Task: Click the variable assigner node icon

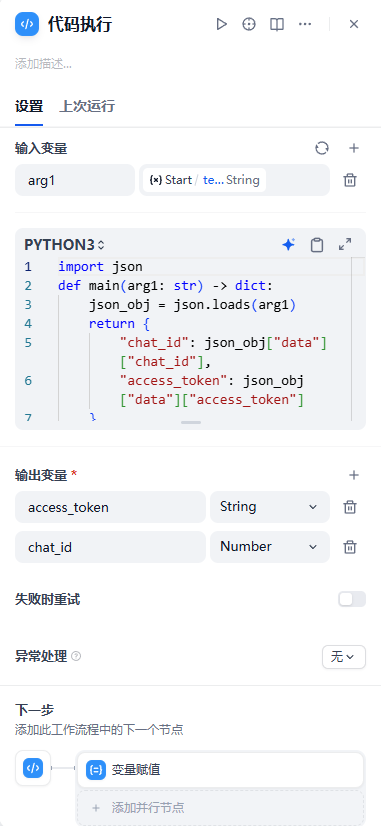Action: 95,770
